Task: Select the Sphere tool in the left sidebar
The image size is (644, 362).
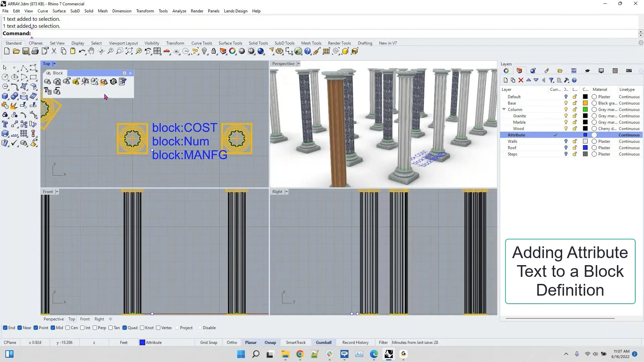Action: tap(14, 96)
